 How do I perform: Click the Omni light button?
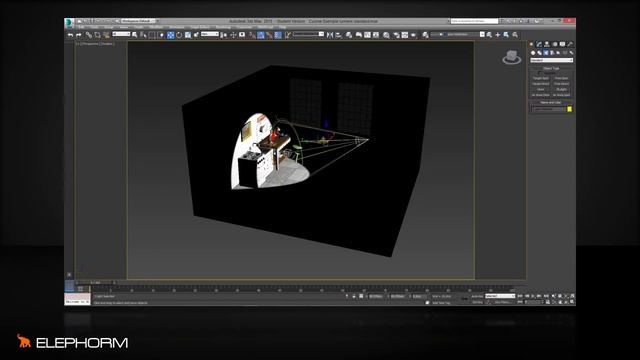(x=541, y=89)
